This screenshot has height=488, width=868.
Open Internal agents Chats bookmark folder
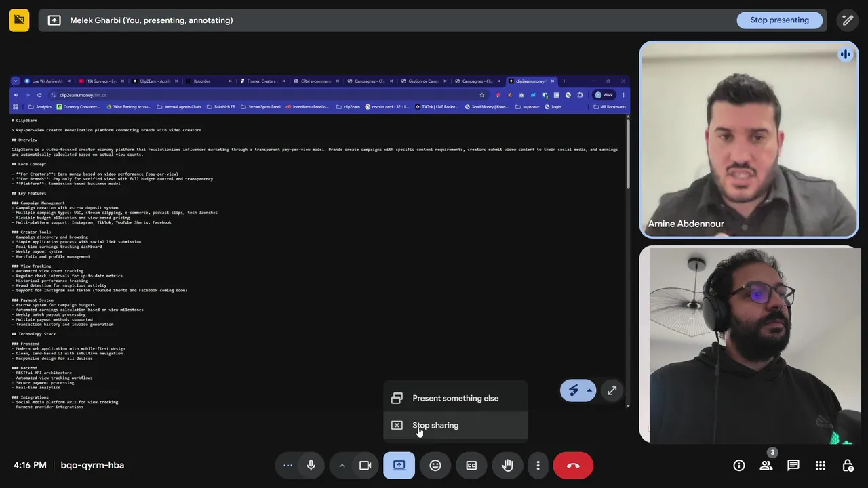(179, 107)
